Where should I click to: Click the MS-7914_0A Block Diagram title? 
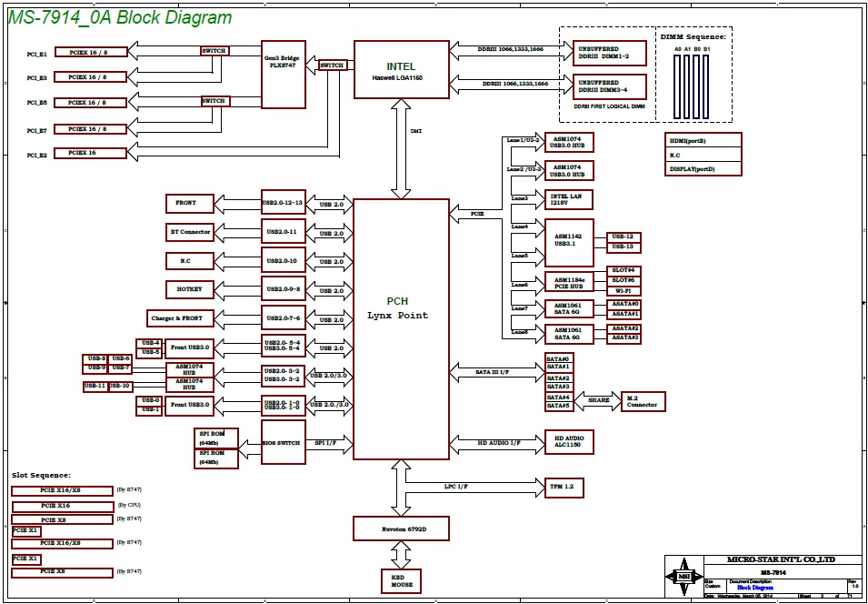[120, 17]
